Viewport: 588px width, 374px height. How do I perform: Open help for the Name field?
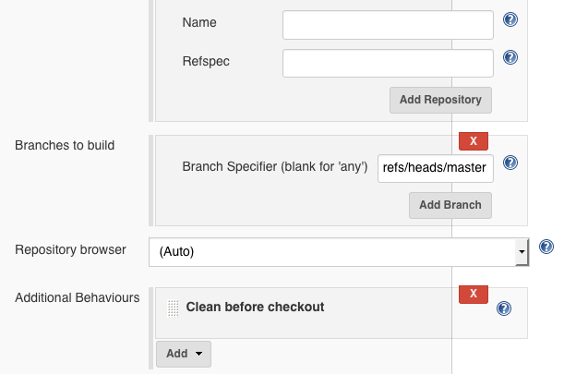(x=510, y=19)
